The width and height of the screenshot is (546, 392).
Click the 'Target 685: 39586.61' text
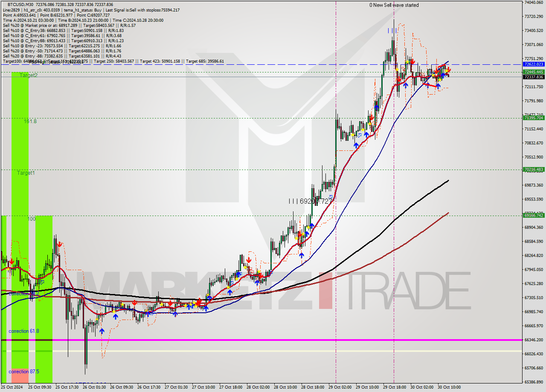205,61
